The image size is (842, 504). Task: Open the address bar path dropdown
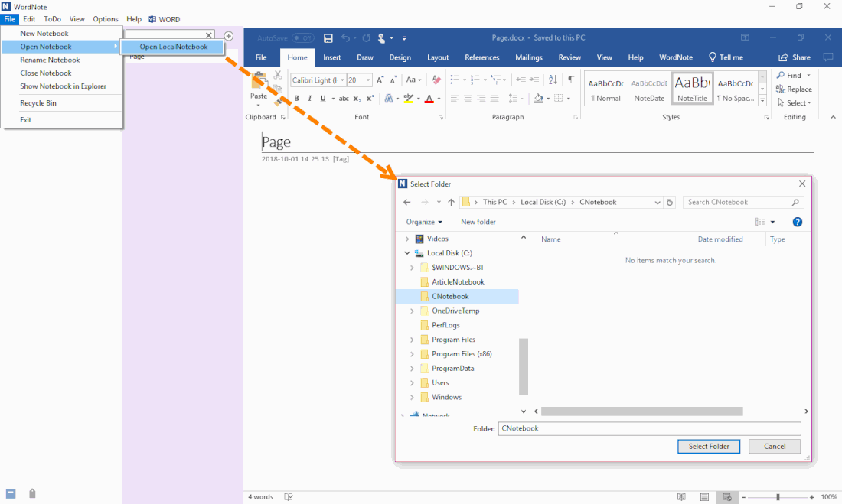pos(658,203)
